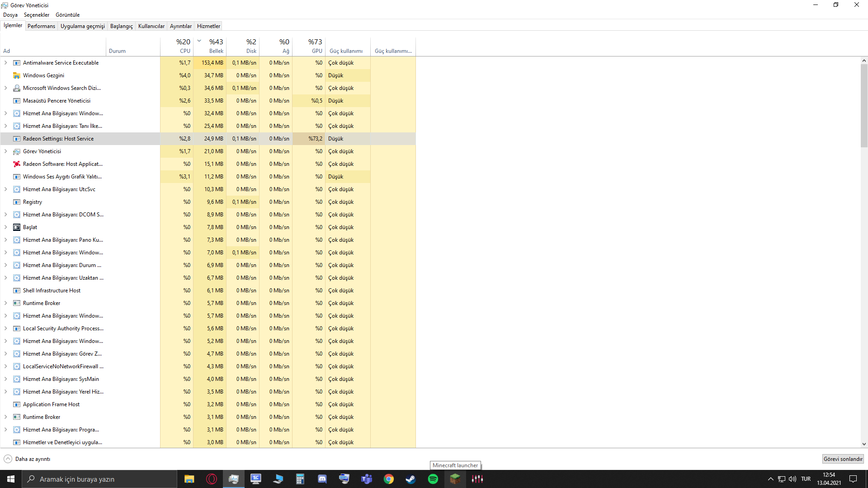Launch Steam from the taskbar
Viewport: 868px width, 488px height.
(410, 479)
